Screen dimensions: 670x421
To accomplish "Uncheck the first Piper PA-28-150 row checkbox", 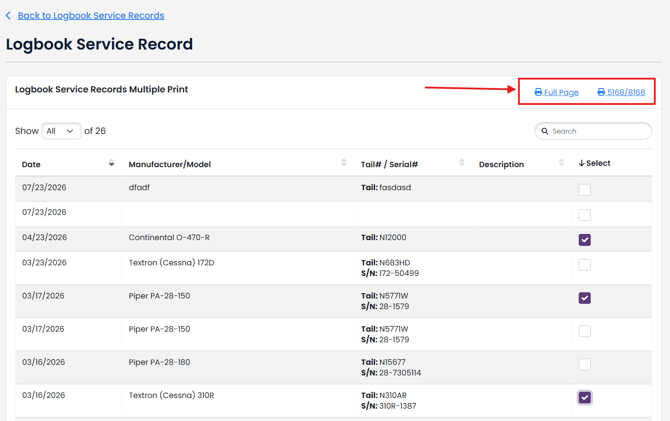I will (x=585, y=298).
